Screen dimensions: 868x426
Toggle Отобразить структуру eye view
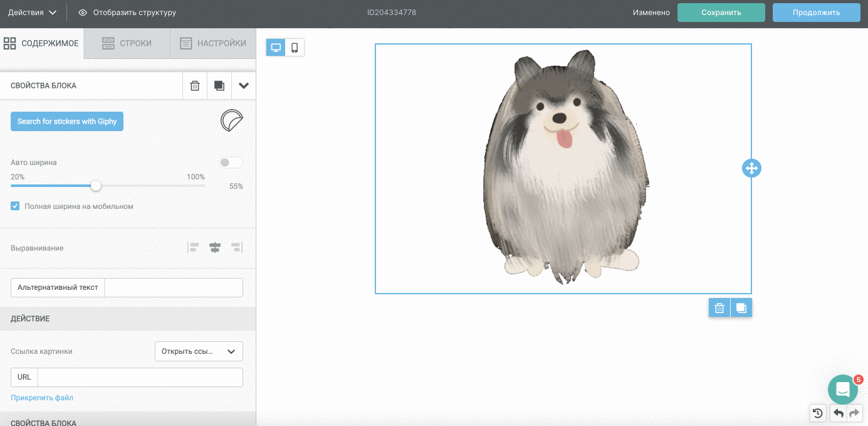point(127,13)
